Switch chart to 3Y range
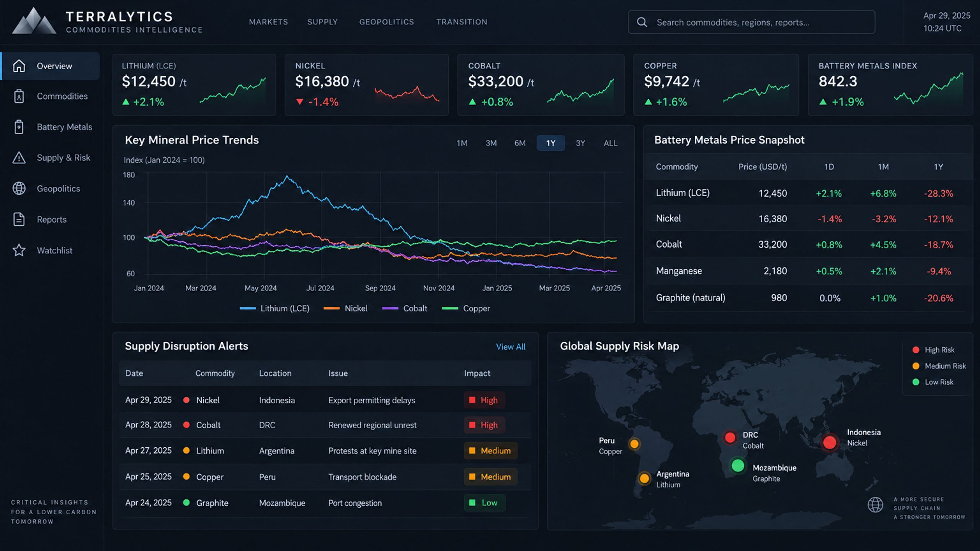 click(x=580, y=143)
